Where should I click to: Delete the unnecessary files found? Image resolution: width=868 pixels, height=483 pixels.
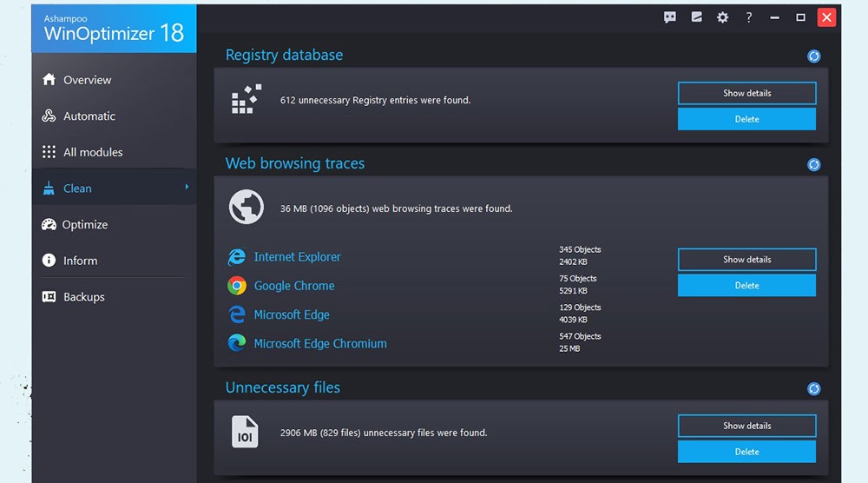tap(746, 452)
